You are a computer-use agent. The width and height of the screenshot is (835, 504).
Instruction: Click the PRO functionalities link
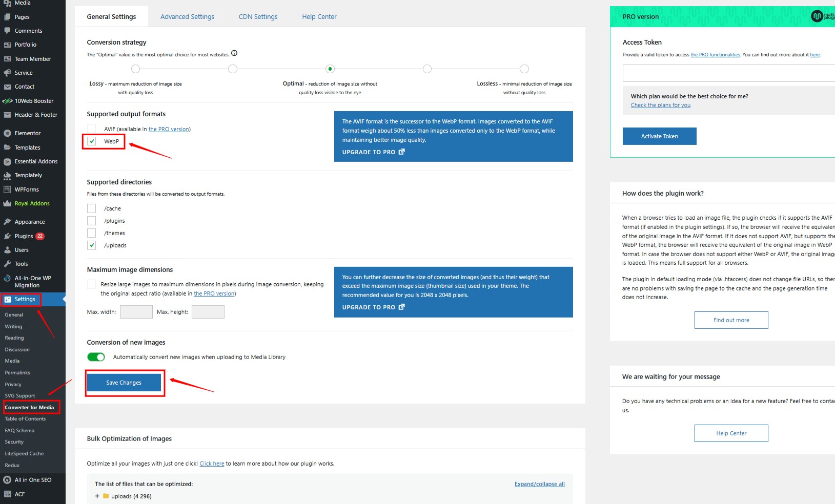715,55
